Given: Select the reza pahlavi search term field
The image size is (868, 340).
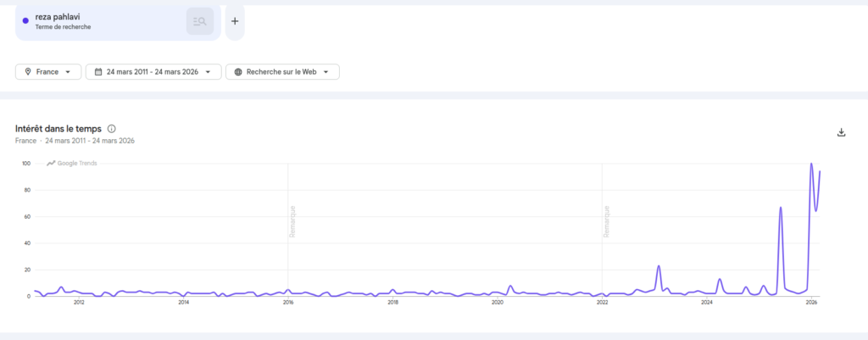Looking at the screenshot, I should point(118,21).
